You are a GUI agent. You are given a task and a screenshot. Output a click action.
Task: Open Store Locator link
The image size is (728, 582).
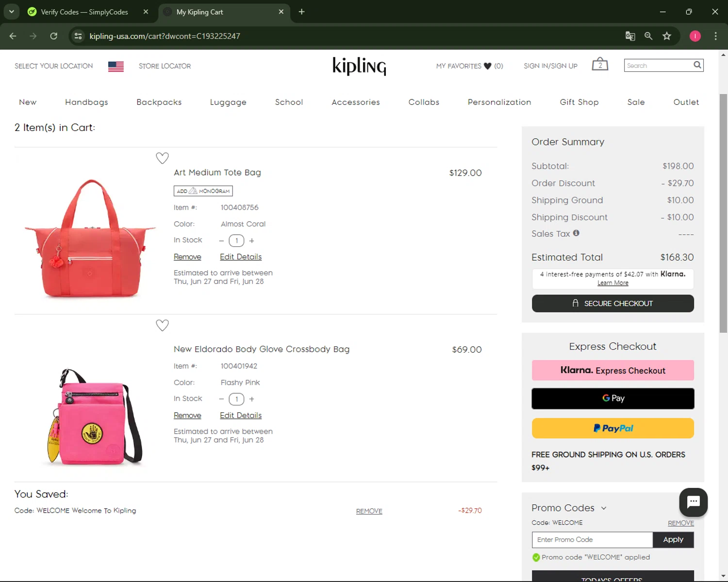coord(165,66)
